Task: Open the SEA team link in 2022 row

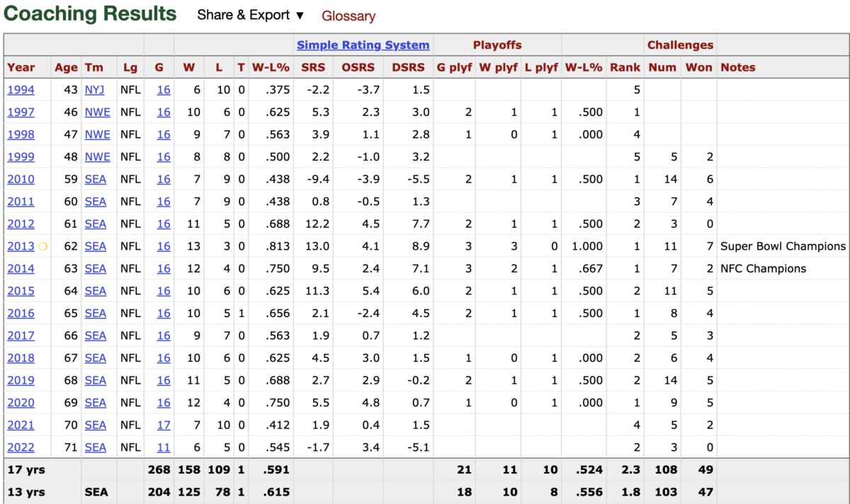Action: [x=95, y=447]
